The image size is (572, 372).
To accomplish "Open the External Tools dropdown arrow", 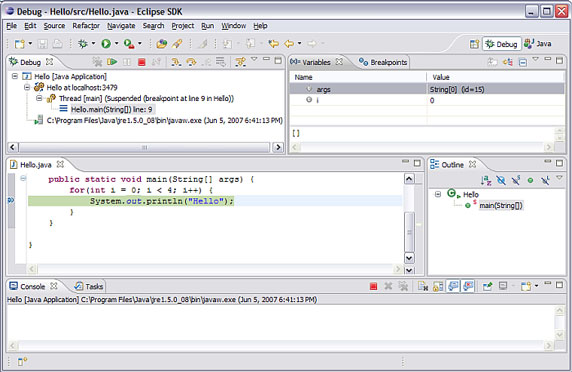I will (140, 44).
